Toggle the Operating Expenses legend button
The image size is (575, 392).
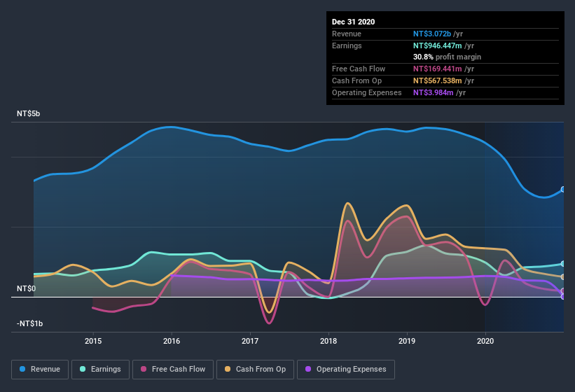pos(346,370)
